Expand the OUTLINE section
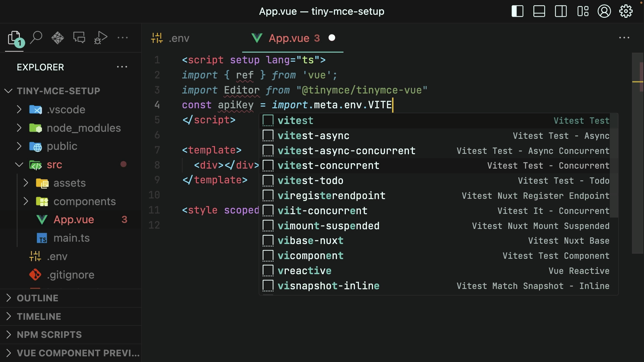 pyautogui.click(x=70, y=298)
